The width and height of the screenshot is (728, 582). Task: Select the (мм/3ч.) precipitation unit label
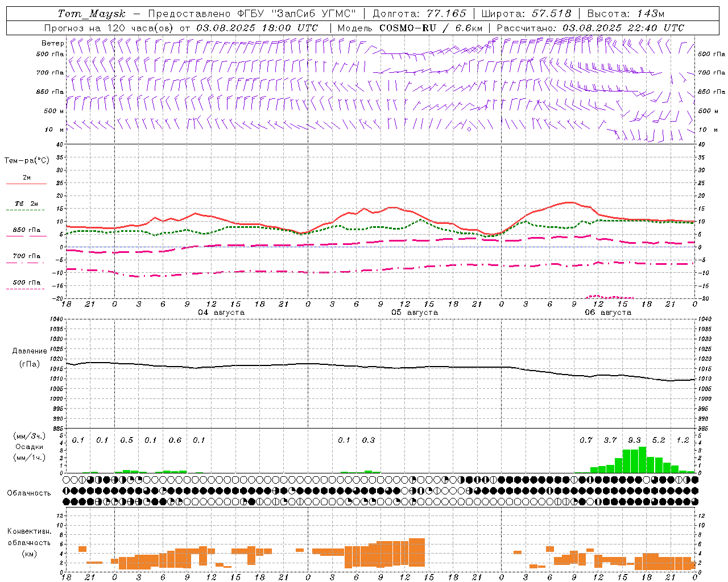point(30,436)
